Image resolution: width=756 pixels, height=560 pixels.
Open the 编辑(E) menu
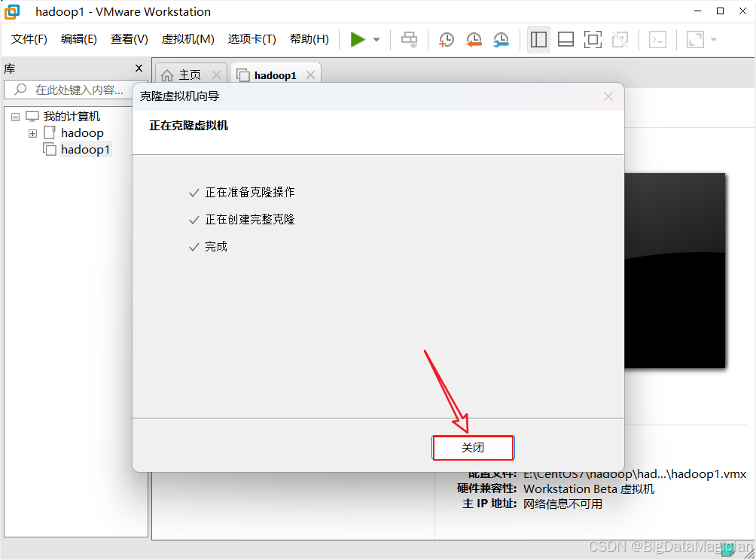(x=78, y=39)
